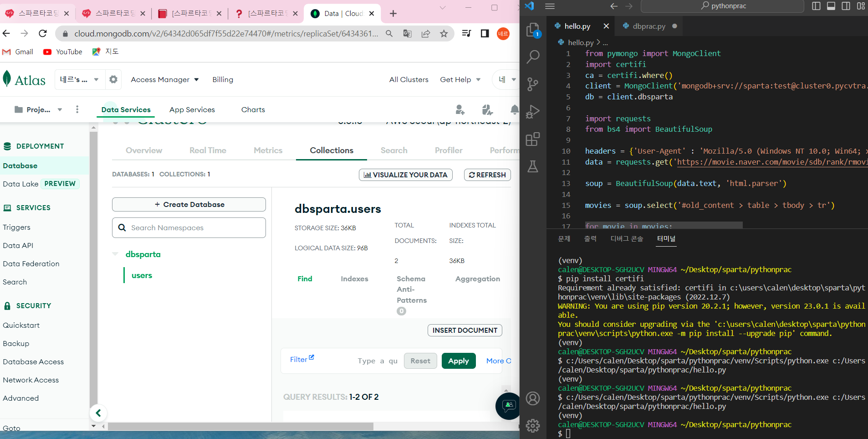Toggle the VS Code bottom panel
The width and height of the screenshot is (868, 439).
[831, 6]
